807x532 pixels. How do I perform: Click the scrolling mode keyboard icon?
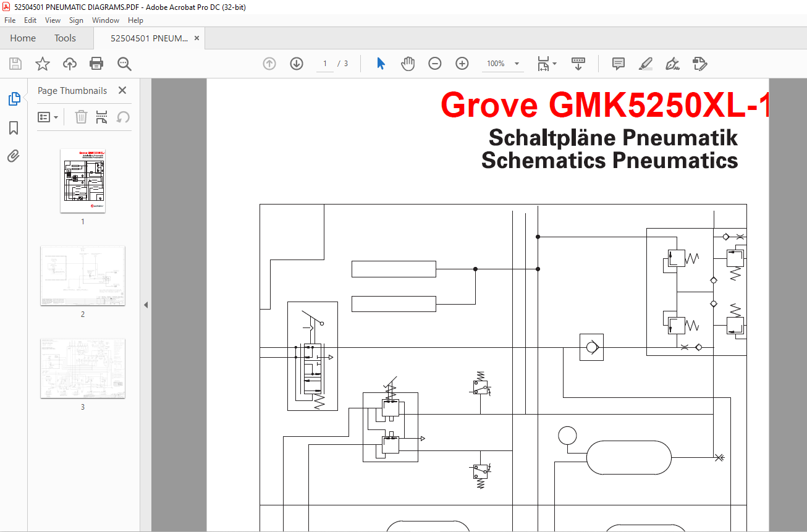pyautogui.click(x=578, y=64)
